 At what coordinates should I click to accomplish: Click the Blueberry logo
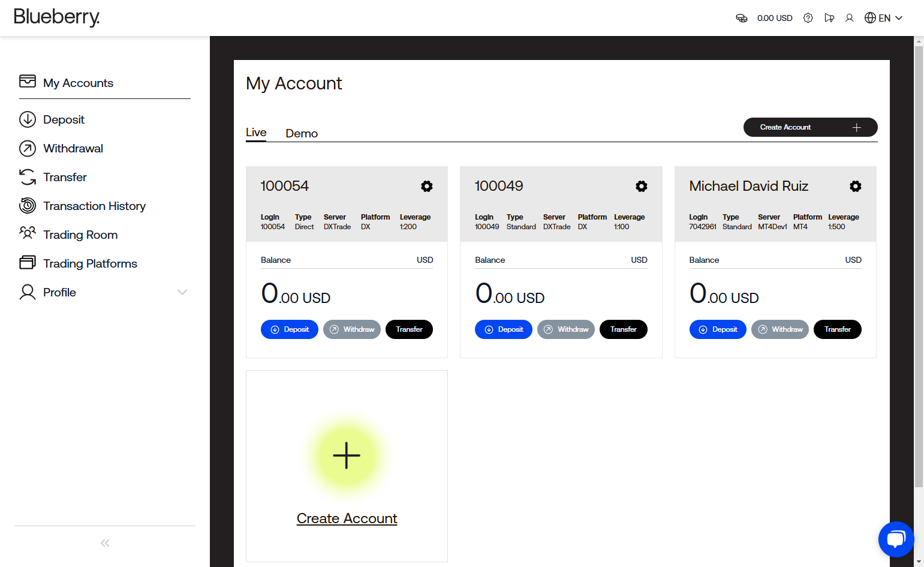pos(56,17)
